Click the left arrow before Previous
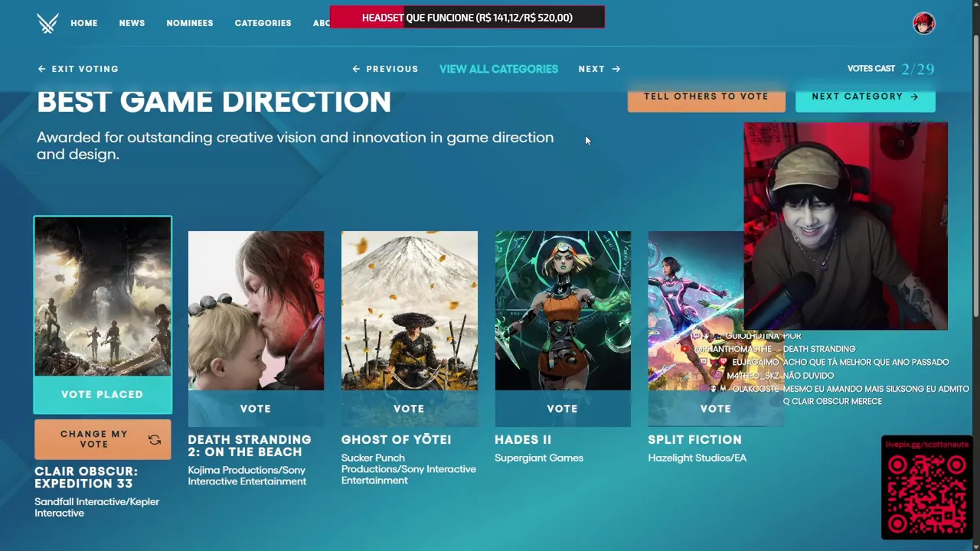The width and height of the screenshot is (980, 551). click(356, 69)
